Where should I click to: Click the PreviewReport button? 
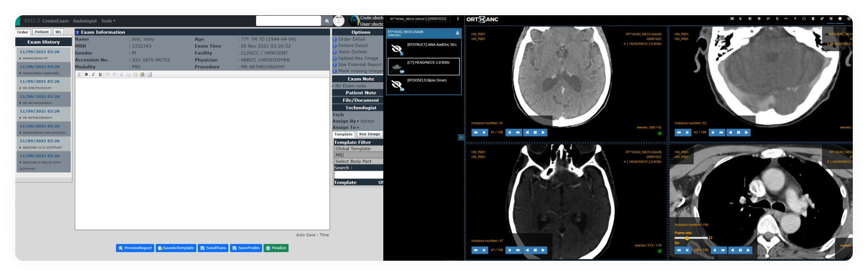[x=135, y=248]
